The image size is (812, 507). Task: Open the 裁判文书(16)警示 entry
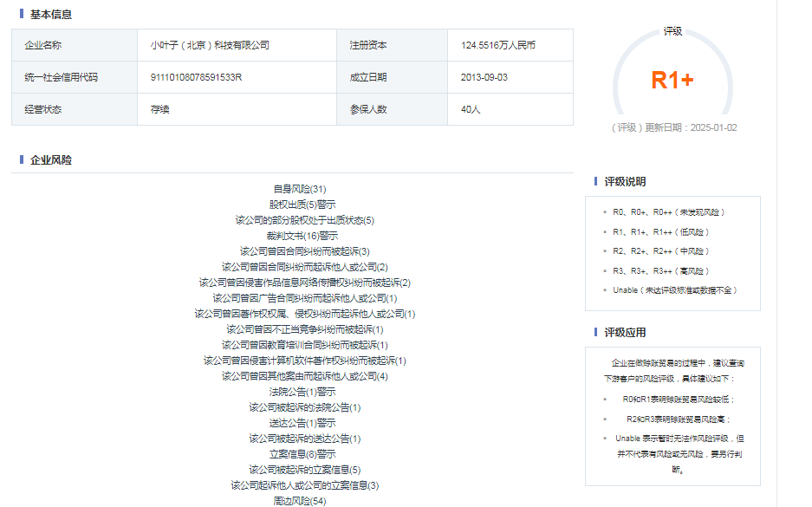(302, 236)
